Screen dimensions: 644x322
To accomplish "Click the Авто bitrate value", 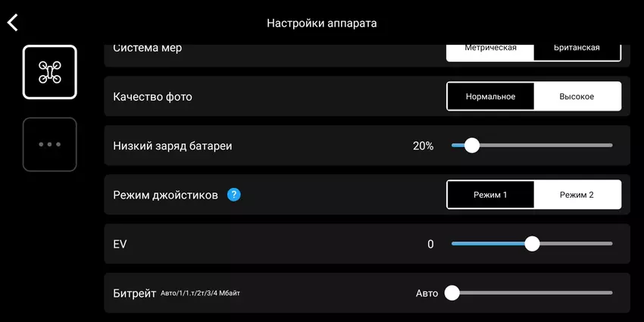I will pos(427,293).
